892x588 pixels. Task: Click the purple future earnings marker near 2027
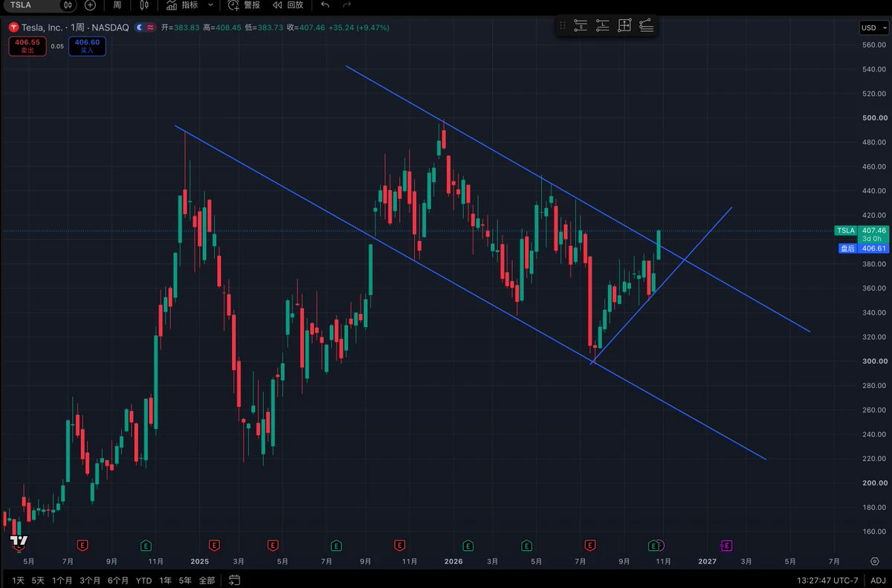(727, 546)
